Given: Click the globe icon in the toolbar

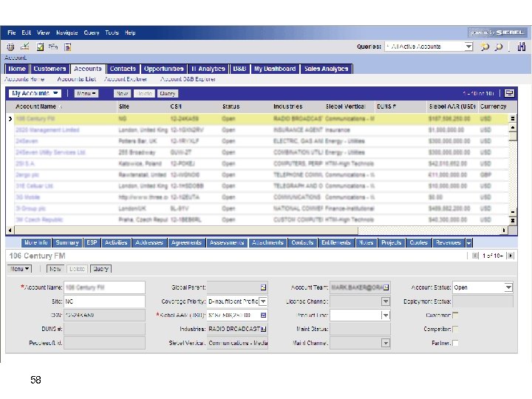Looking at the screenshot, I should pyautogui.click(x=10, y=47).
